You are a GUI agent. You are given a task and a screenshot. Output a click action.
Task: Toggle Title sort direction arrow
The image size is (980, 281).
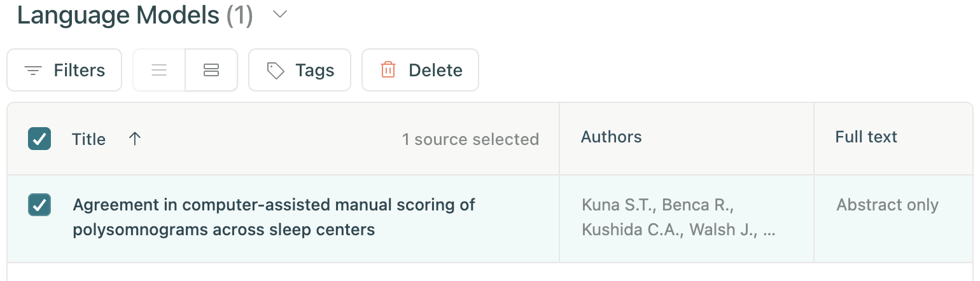point(134,139)
